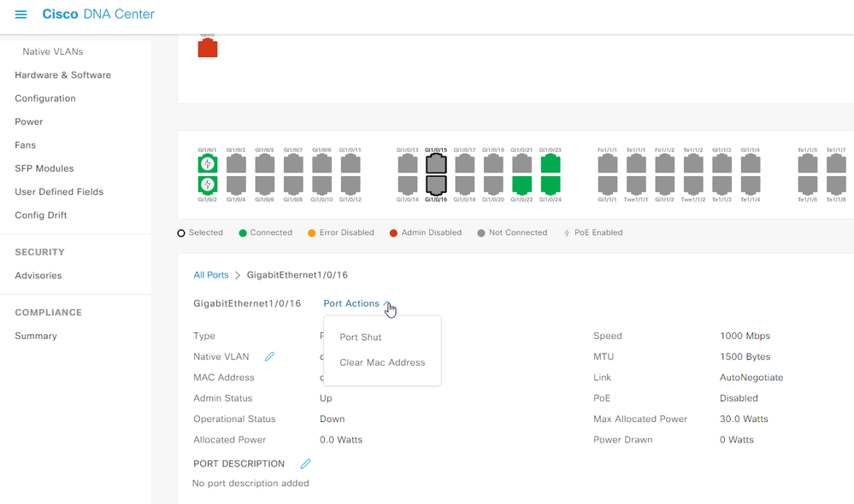The height and width of the screenshot is (504, 854).
Task: Select uplink port Twe1/1/1
Action: pos(636,185)
